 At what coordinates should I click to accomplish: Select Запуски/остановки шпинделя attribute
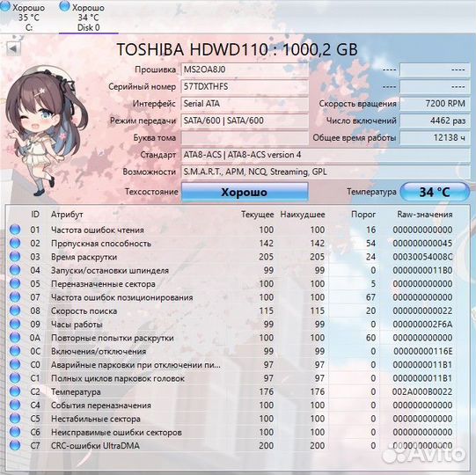click(110, 270)
